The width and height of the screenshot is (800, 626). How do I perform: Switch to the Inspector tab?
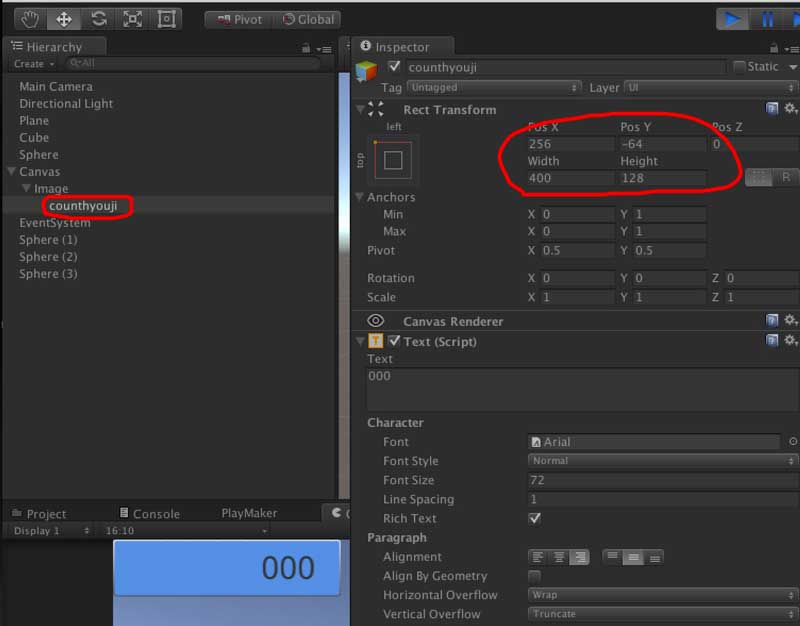(402, 47)
